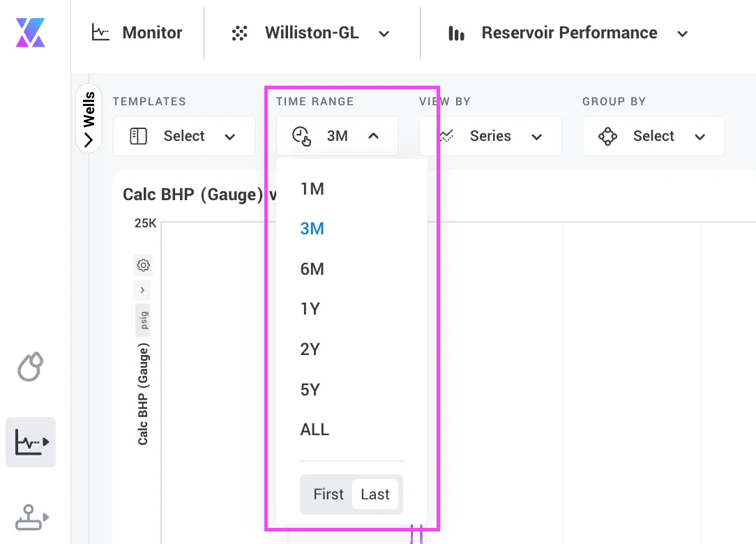Click the Monitor chart icon in header
This screenshot has width=756, height=544.
coord(100,32)
